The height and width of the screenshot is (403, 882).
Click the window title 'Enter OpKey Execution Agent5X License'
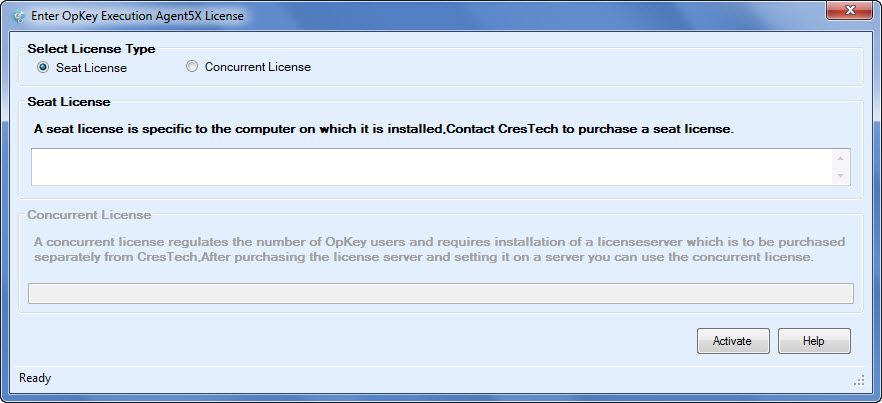click(137, 16)
